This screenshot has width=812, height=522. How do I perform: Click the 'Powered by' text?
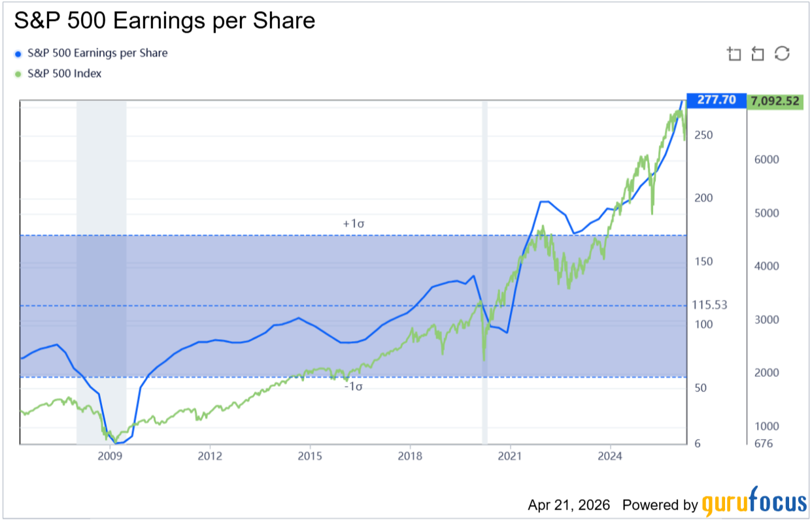click(660, 505)
